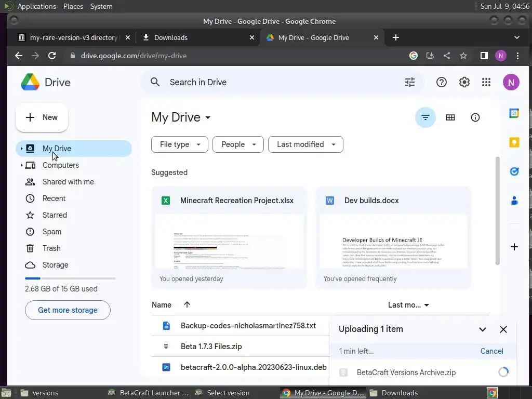Open the Google Account avatar in Drive
The height and width of the screenshot is (399, 532).
511,82
